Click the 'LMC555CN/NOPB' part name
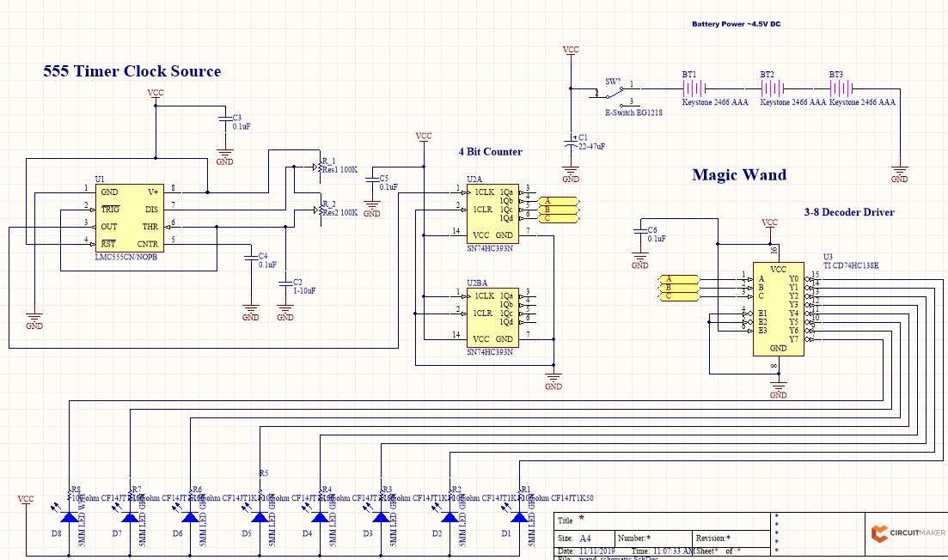 coord(125,258)
